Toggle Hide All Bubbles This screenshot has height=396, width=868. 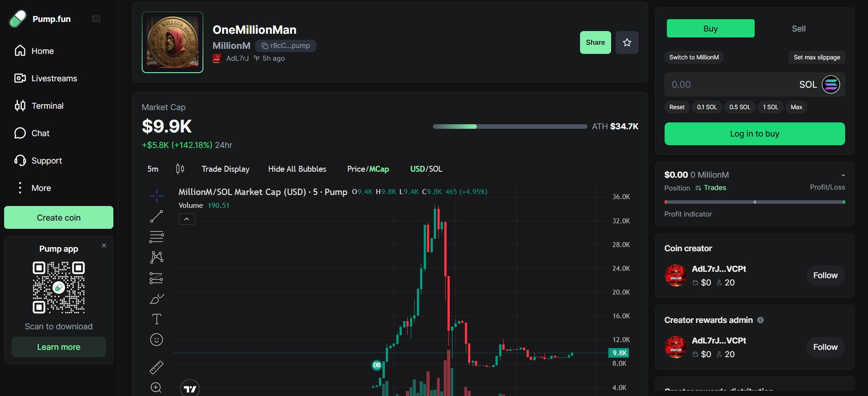pyautogui.click(x=297, y=169)
